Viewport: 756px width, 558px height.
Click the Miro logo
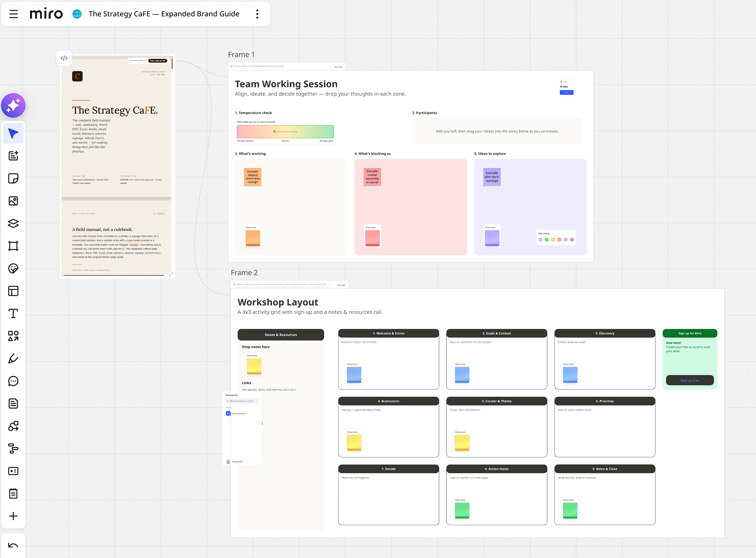pyautogui.click(x=46, y=14)
